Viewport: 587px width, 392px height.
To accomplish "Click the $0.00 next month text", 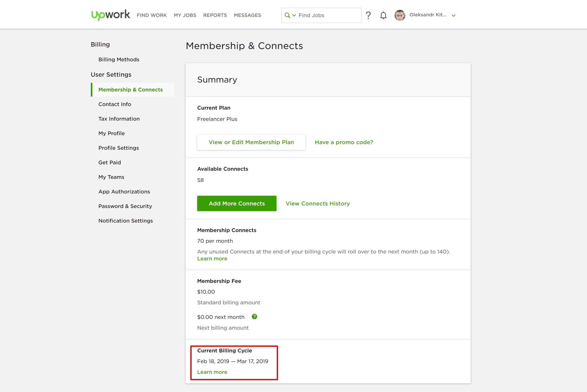I will pyautogui.click(x=221, y=317).
